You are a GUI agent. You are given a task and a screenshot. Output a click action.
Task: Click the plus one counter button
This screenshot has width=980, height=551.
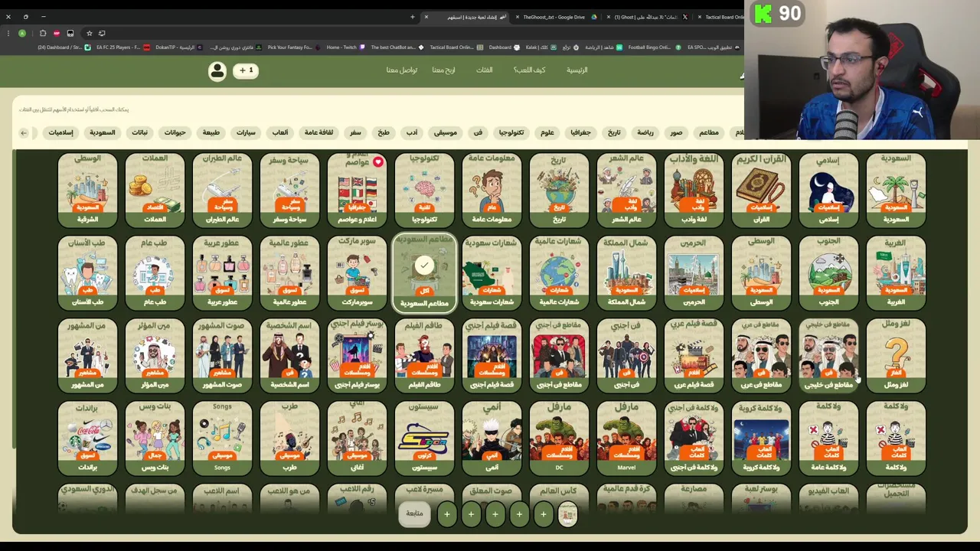[x=246, y=70]
